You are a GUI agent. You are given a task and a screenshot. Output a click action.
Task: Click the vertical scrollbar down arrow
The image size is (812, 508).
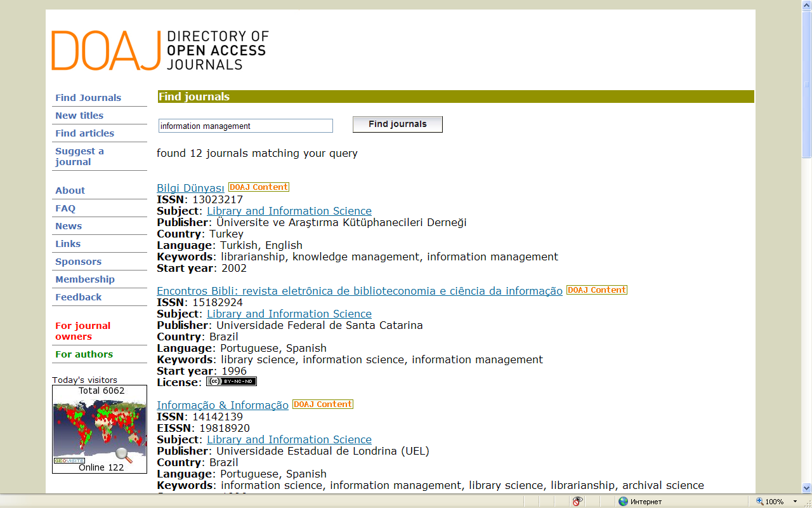coord(807,488)
